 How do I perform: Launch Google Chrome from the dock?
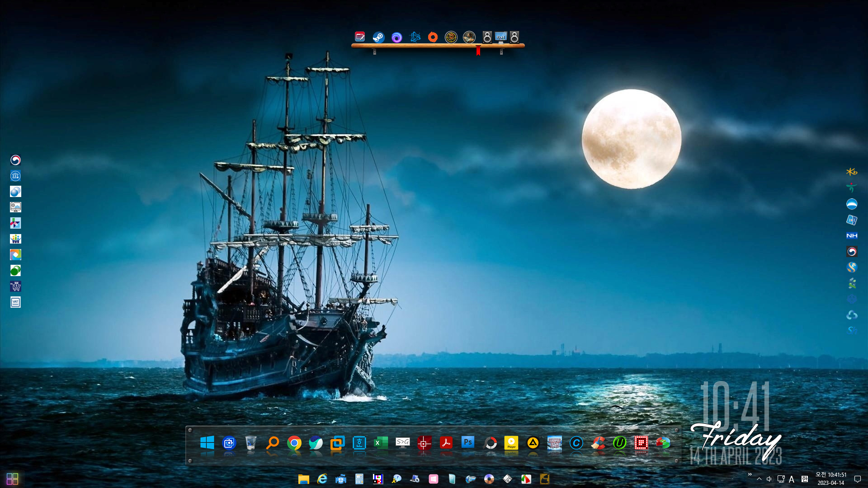pos(294,443)
